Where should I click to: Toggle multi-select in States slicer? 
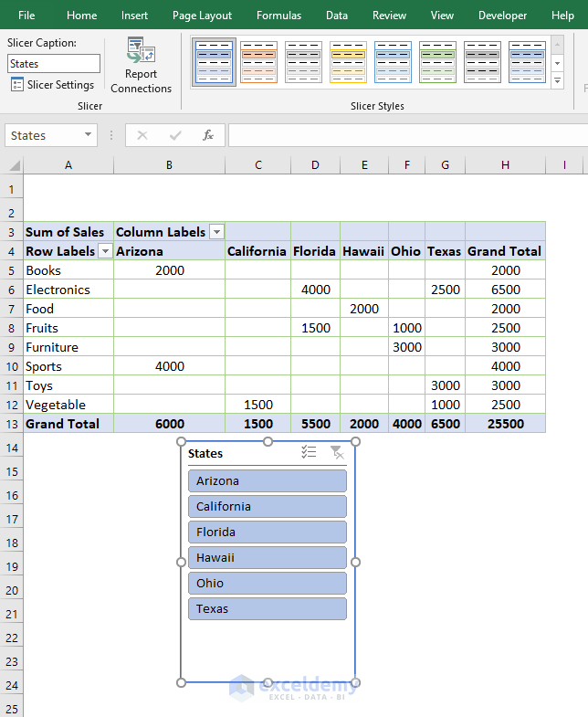click(x=310, y=452)
